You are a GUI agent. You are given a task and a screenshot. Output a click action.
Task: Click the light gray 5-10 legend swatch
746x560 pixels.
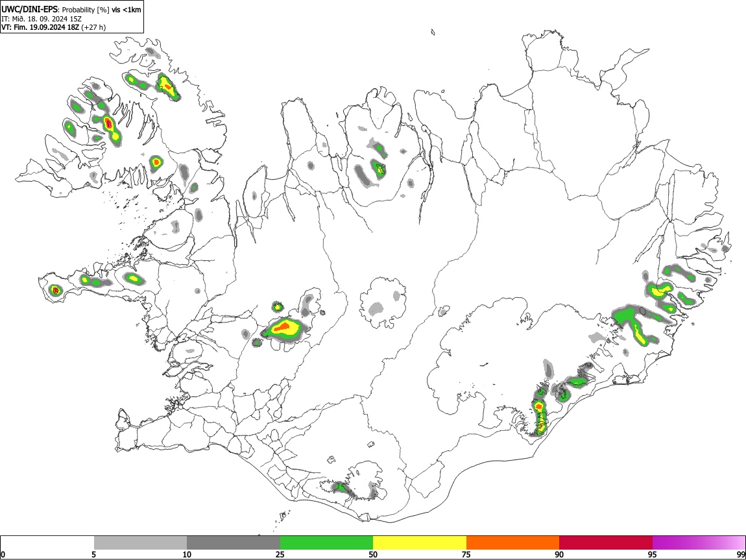click(x=140, y=542)
